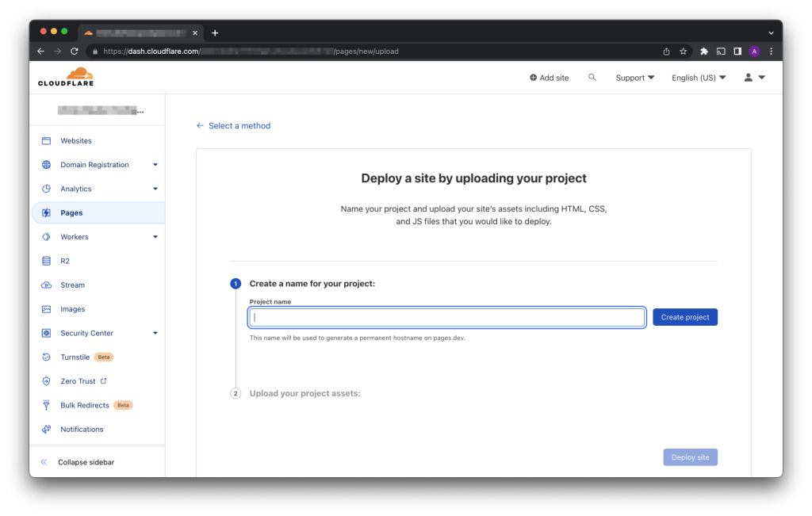
Task: Click the R2 storage icon
Action: tap(46, 261)
